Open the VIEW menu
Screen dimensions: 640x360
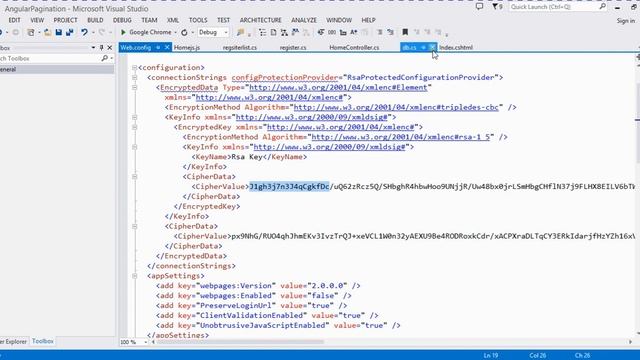coord(37,20)
